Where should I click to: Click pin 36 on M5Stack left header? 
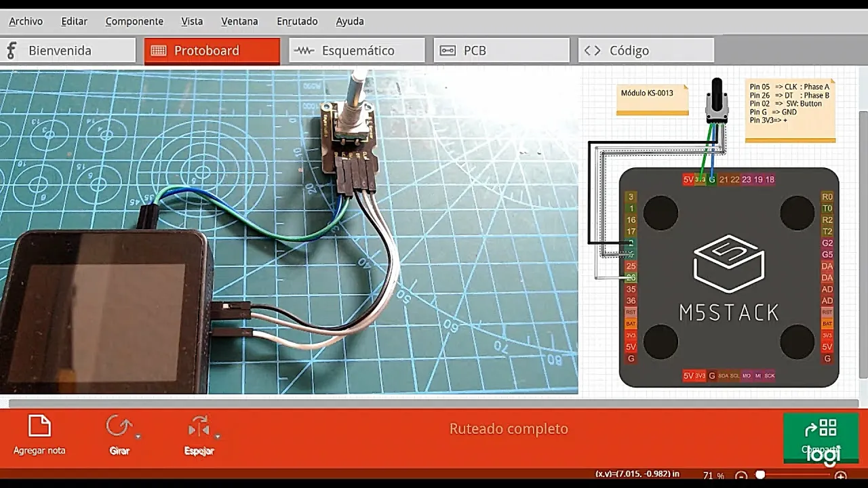631,300
